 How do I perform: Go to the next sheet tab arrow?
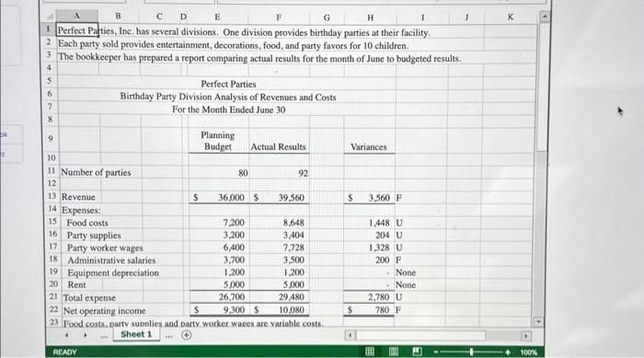(85, 335)
